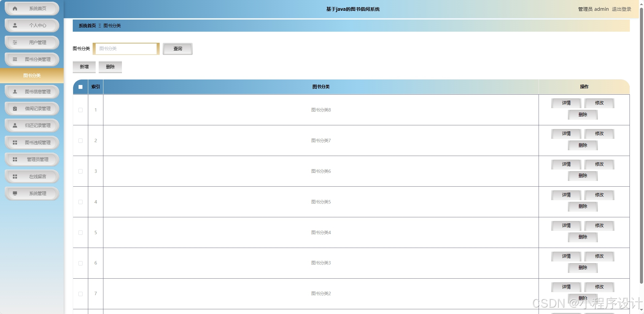Click the 查询 search button
Image resolution: width=644 pixels, height=314 pixels.
tap(178, 49)
